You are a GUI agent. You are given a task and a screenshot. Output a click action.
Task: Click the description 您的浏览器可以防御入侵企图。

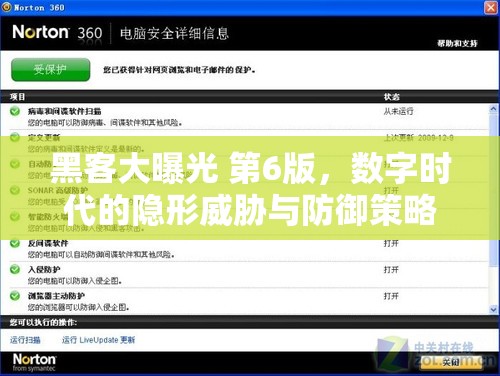79,307
